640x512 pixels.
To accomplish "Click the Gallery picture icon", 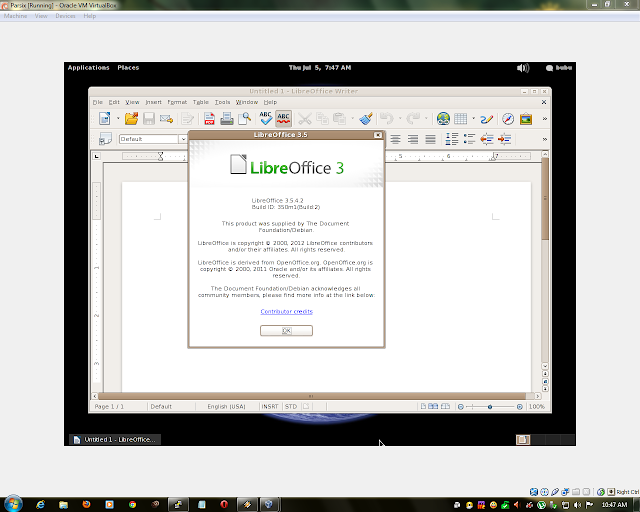I will [526, 119].
